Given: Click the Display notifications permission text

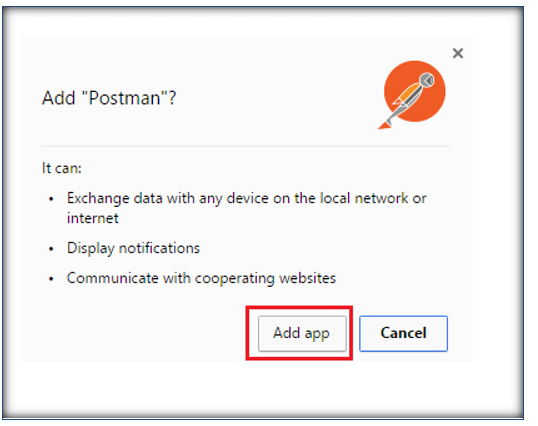Looking at the screenshot, I should 133,248.
